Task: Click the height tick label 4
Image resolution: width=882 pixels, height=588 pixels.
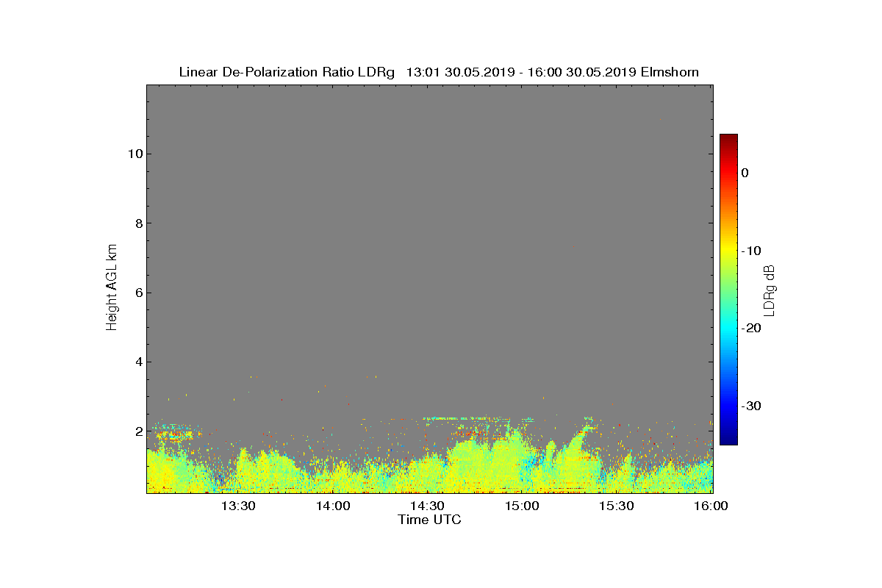Action: point(138,362)
